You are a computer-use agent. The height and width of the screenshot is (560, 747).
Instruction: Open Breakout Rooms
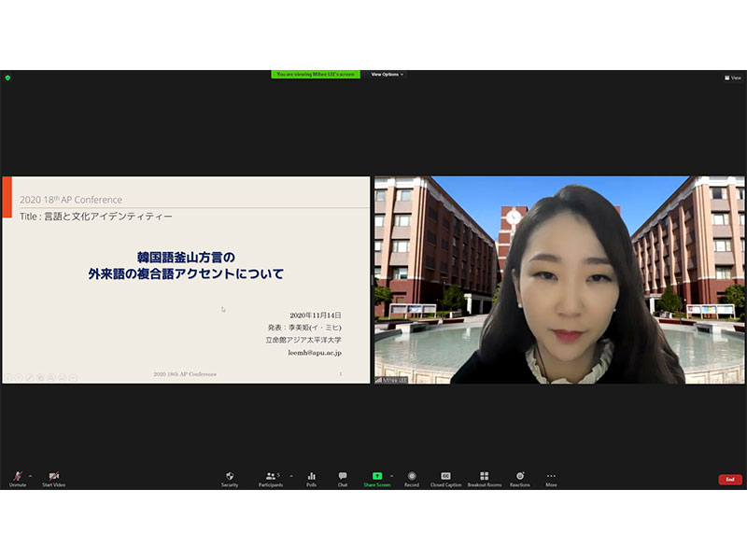tap(484, 478)
